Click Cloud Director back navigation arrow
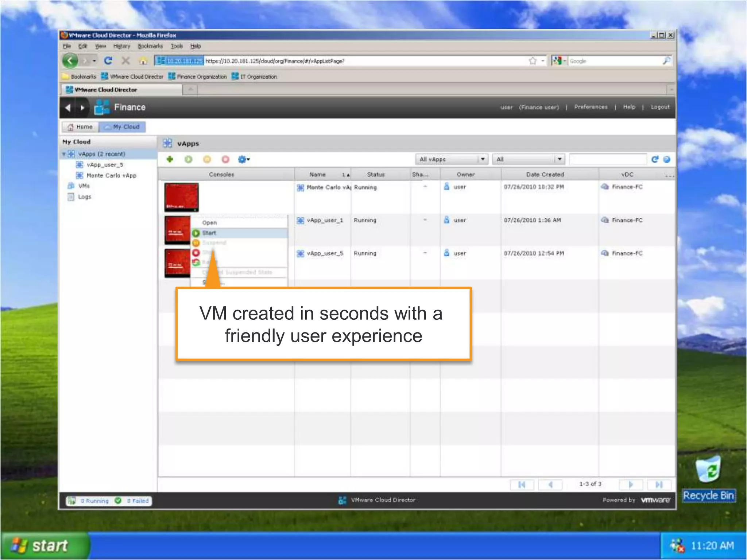 point(67,108)
